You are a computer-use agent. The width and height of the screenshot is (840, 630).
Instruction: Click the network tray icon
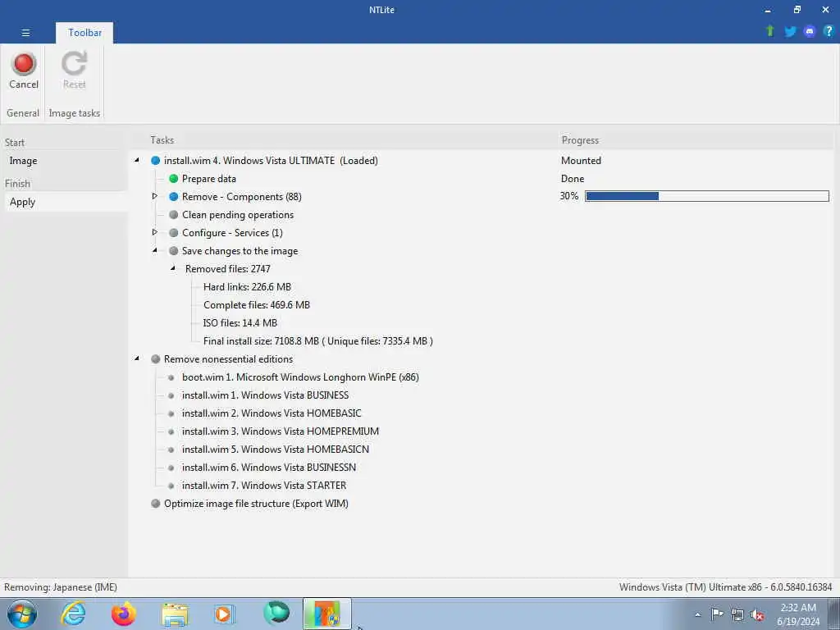[737, 614]
